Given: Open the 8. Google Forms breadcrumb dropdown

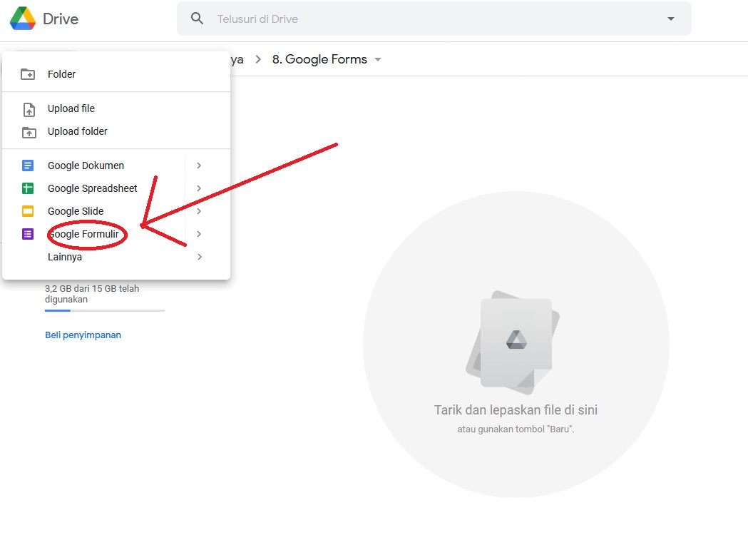Looking at the screenshot, I should point(378,59).
